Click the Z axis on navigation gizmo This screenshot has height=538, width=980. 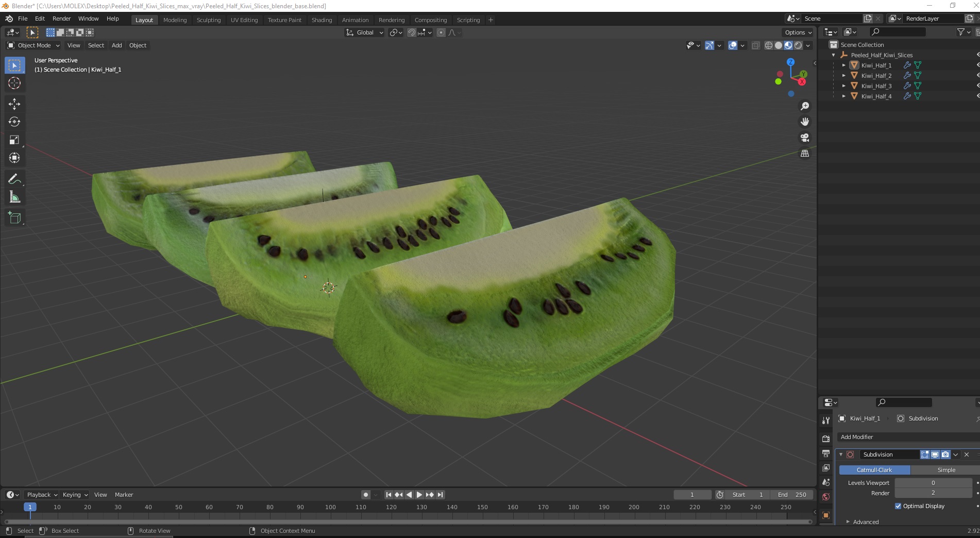pyautogui.click(x=790, y=62)
